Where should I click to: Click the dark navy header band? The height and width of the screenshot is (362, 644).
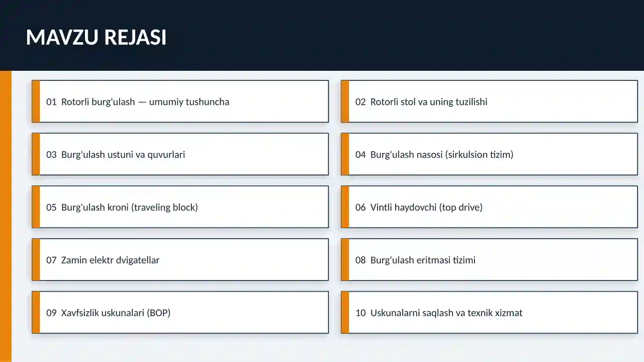(322, 35)
